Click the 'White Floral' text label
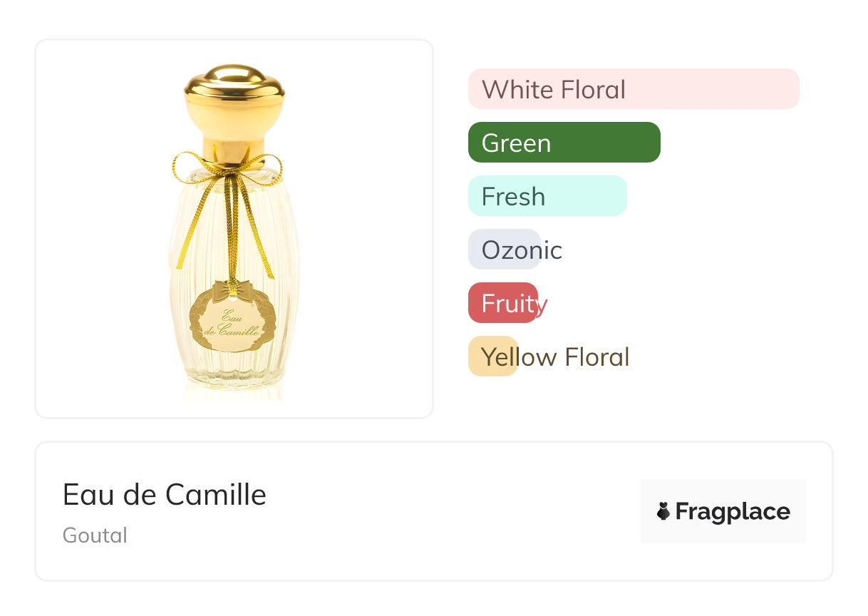Viewport: 868px width, 616px height. tap(554, 90)
